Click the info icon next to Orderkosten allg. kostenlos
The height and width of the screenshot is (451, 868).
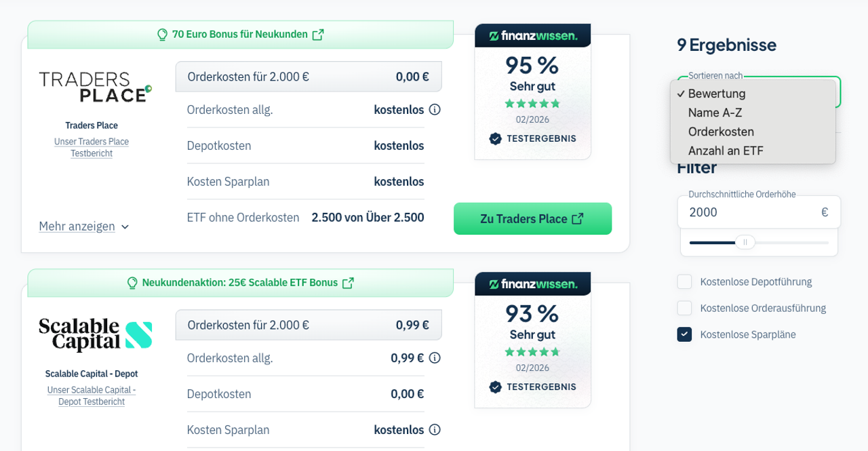[x=435, y=109]
